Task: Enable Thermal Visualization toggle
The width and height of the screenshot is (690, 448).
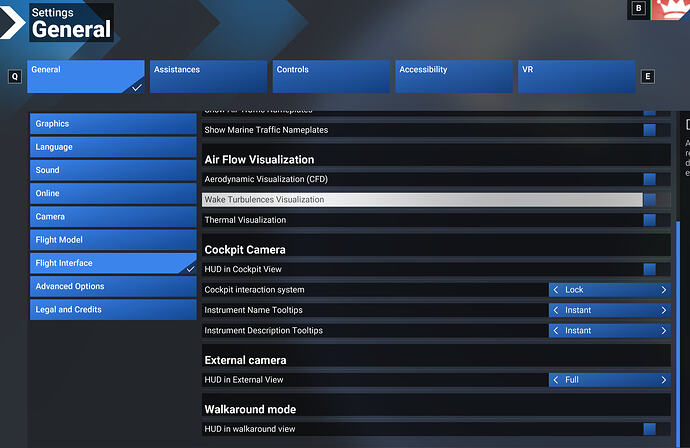Action: [x=650, y=220]
